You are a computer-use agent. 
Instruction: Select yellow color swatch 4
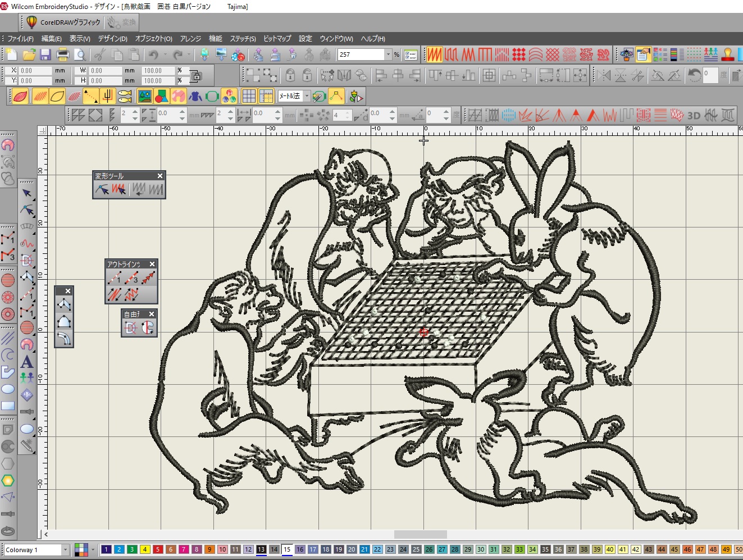[145, 549]
